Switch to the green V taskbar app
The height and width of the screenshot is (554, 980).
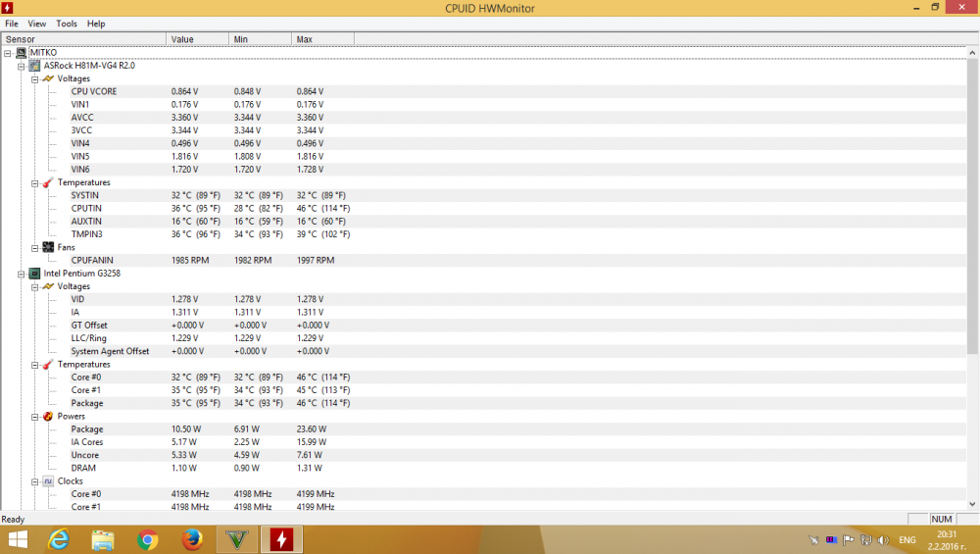coord(237,539)
